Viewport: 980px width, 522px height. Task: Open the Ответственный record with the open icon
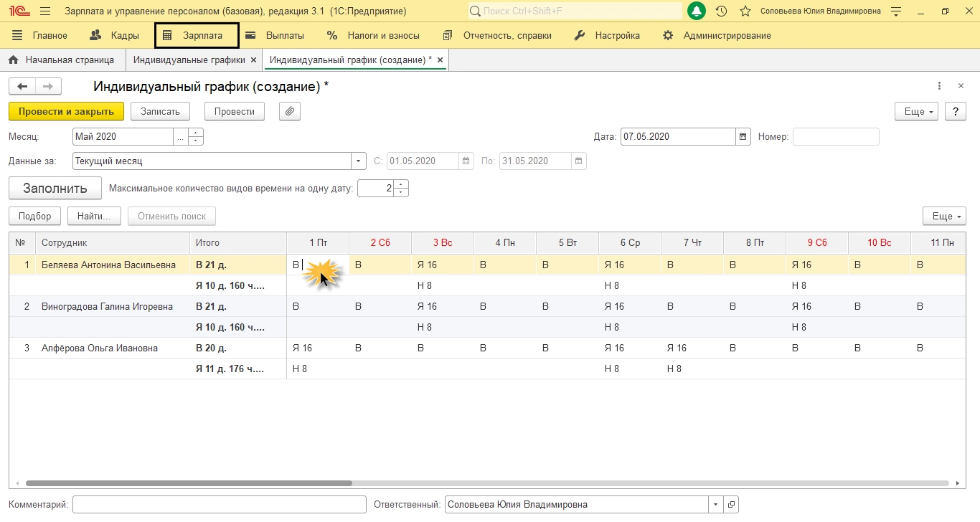(730, 505)
